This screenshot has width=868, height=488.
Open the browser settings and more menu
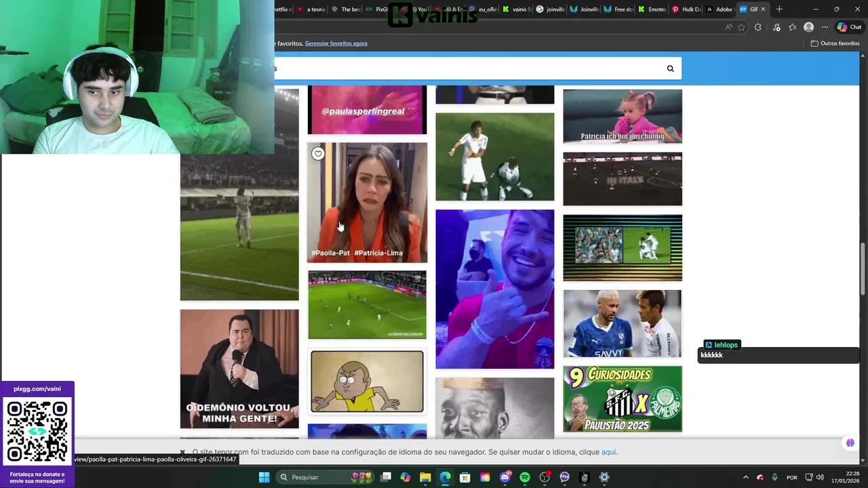[x=825, y=27]
